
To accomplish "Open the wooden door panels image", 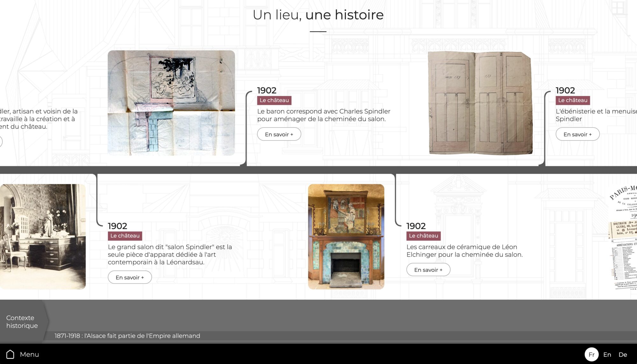I will point(480,103).
